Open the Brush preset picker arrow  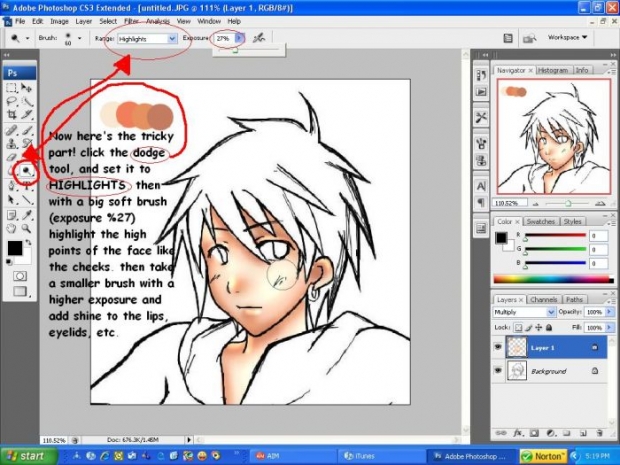pos(79,38)
